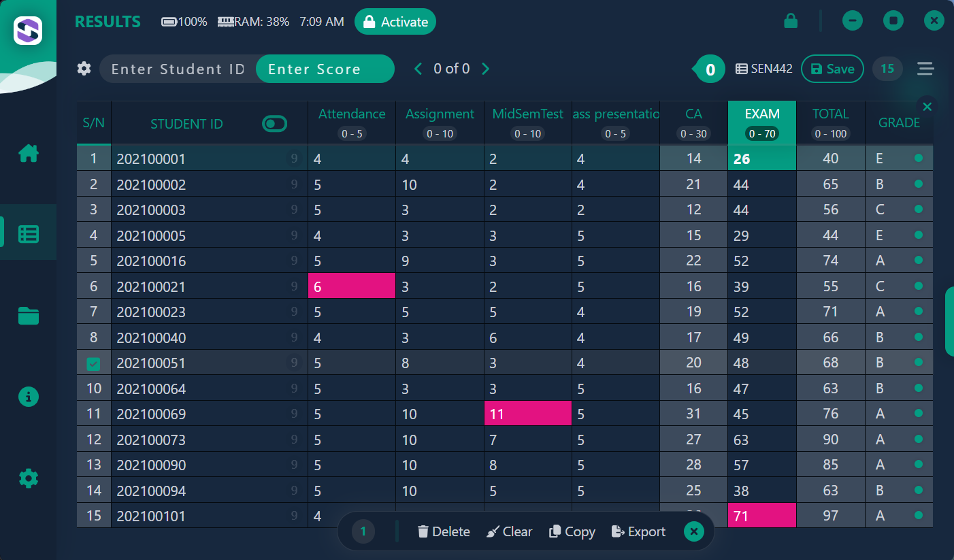Toggle the switch in STUDENT ID header
Viewport: 954px width, 560px height.
click(275, 124)
